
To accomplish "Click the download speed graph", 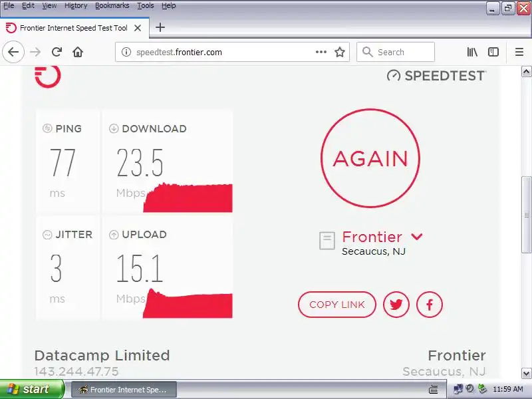I will pyautogui.click(x=188, y=198).
